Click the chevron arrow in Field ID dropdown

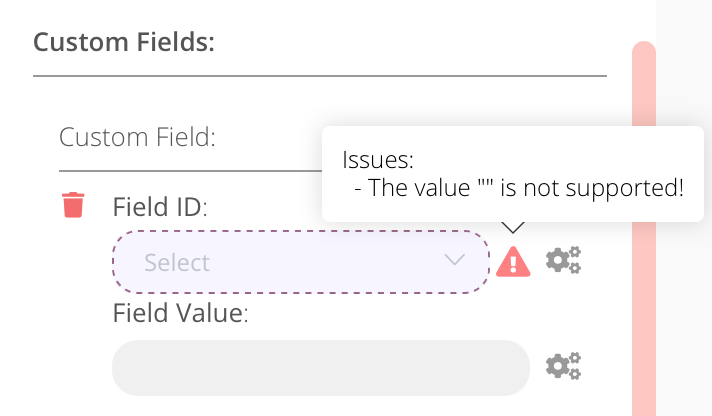pos(454,260)
